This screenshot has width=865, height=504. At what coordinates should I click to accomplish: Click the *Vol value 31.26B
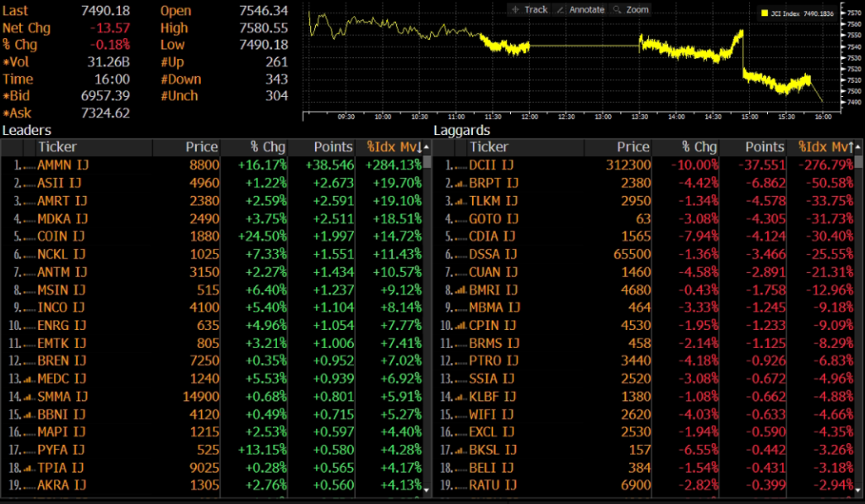point(108,62)
